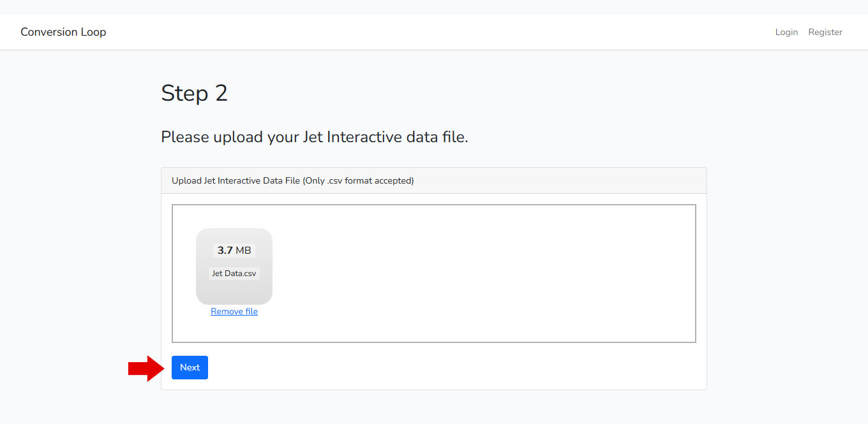Click the MB unit on the file tile
This screenshot has width=868, height=424.
tap(244, 251)
